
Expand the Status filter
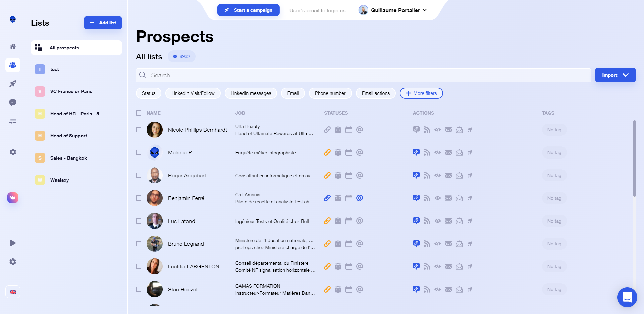(149, 93)
